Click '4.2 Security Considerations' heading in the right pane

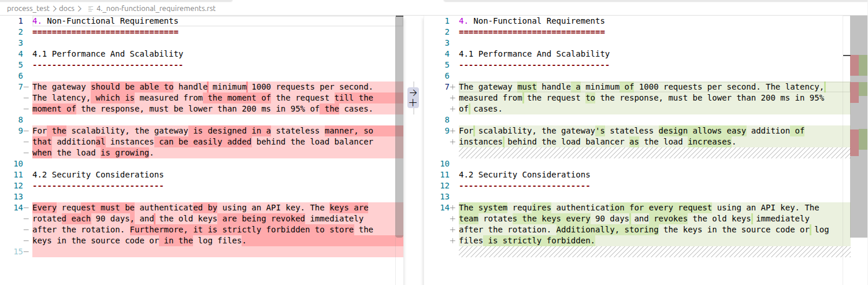point(524,175)
